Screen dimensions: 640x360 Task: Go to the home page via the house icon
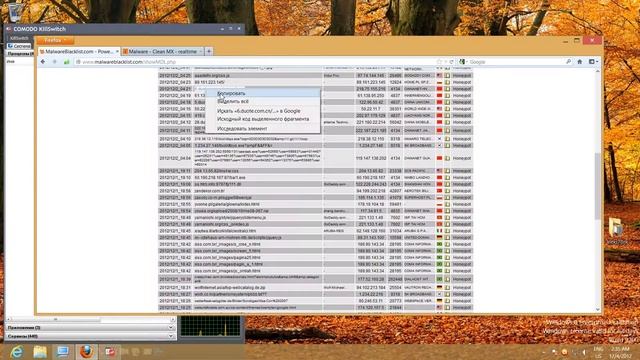pyautogui.click(x=580, y=62)
